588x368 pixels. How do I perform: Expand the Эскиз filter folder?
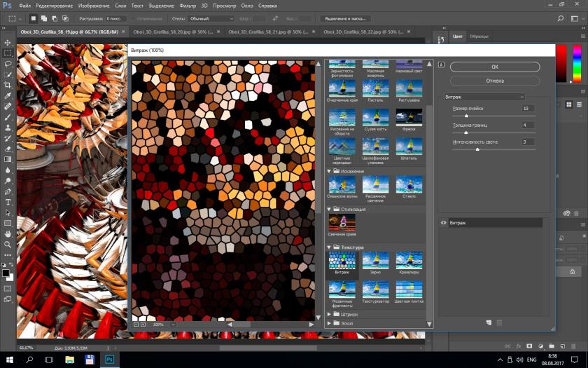(329, 323)
